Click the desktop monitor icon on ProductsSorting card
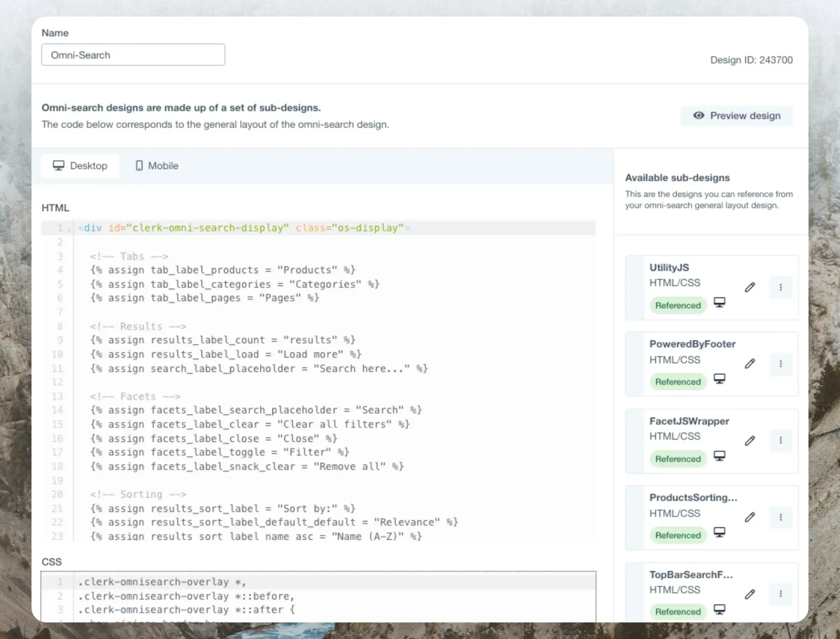This screenshot has width=840, height=639. [719, 532]
